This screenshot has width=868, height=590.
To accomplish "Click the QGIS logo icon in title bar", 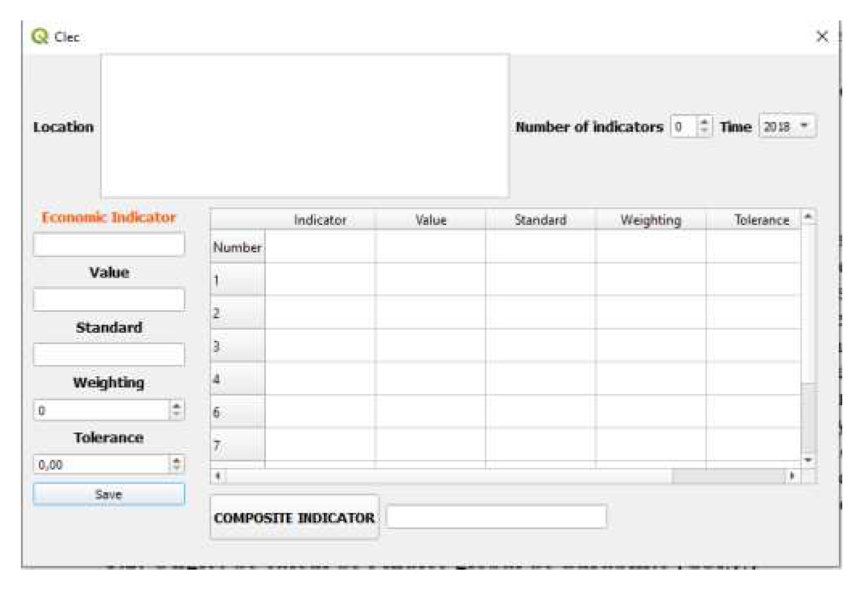I will tap(39, 36).
